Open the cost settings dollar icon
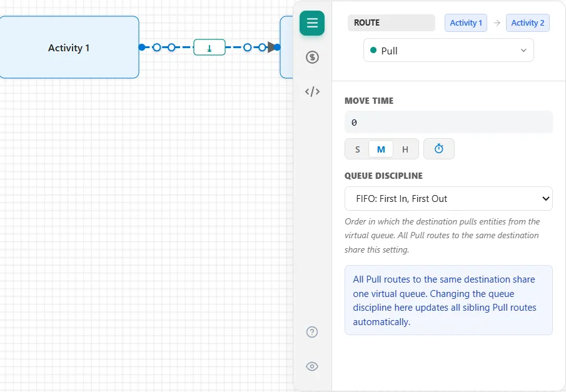 click(312, 57)
